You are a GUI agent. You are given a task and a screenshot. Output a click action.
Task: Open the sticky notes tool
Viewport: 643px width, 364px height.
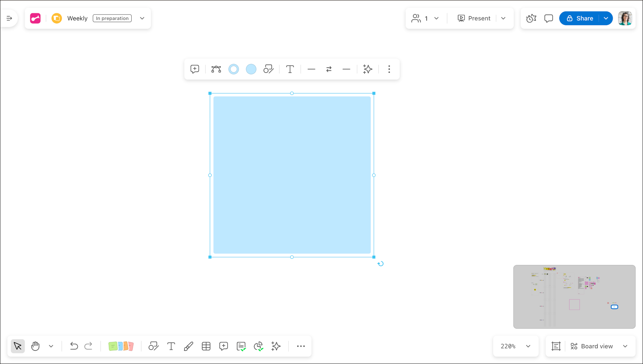pyautogui.click(x=121, y=346)
